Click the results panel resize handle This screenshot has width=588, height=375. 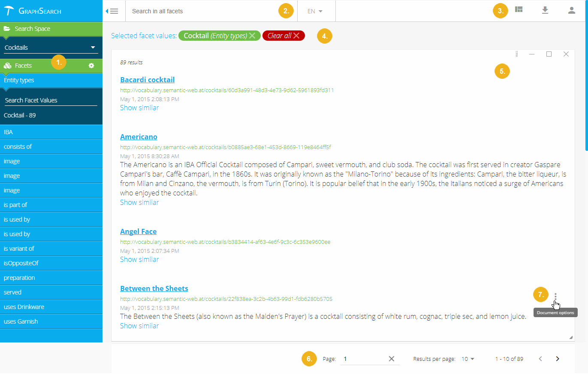[x=571, y=337]
